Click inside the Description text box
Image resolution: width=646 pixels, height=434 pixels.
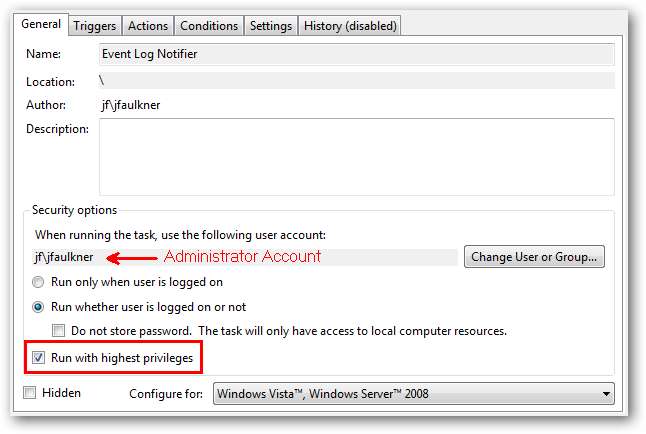(356, 156)
